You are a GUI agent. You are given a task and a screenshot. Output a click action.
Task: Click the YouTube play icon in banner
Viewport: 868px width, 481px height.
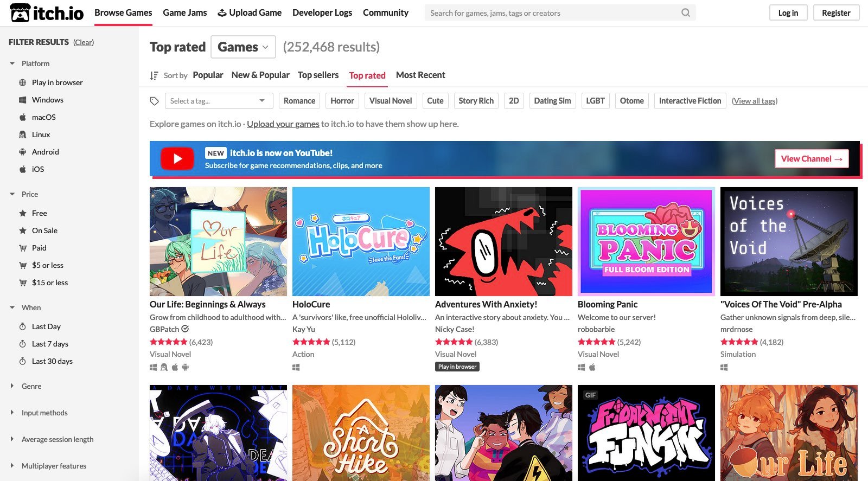177,159
